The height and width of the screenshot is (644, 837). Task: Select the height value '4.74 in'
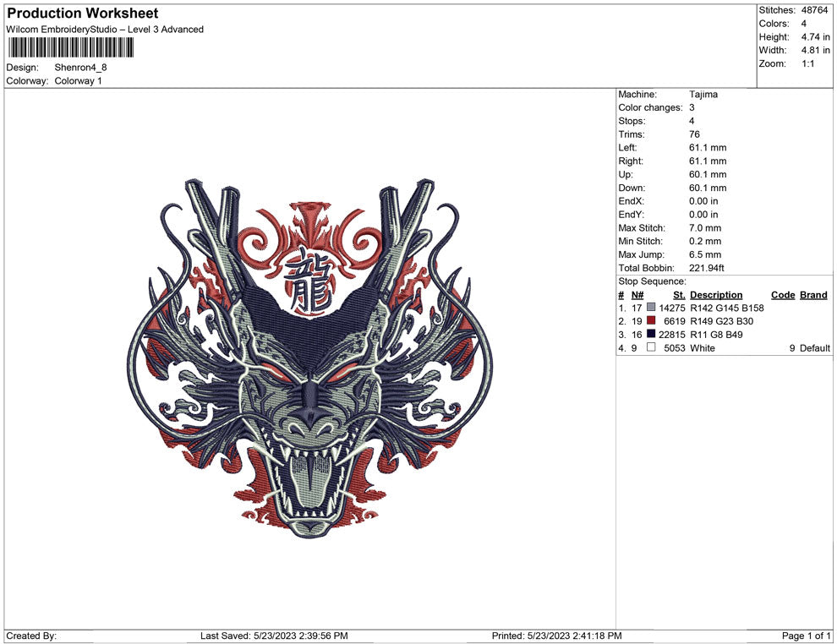pyautogui.click(x=815, y=37)
